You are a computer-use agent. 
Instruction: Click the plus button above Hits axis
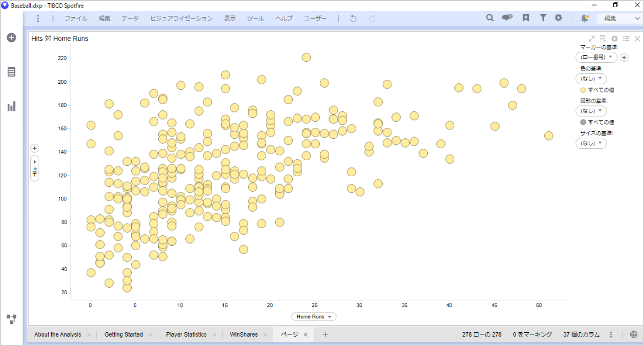pyautogui.click(x=35, y=148)
